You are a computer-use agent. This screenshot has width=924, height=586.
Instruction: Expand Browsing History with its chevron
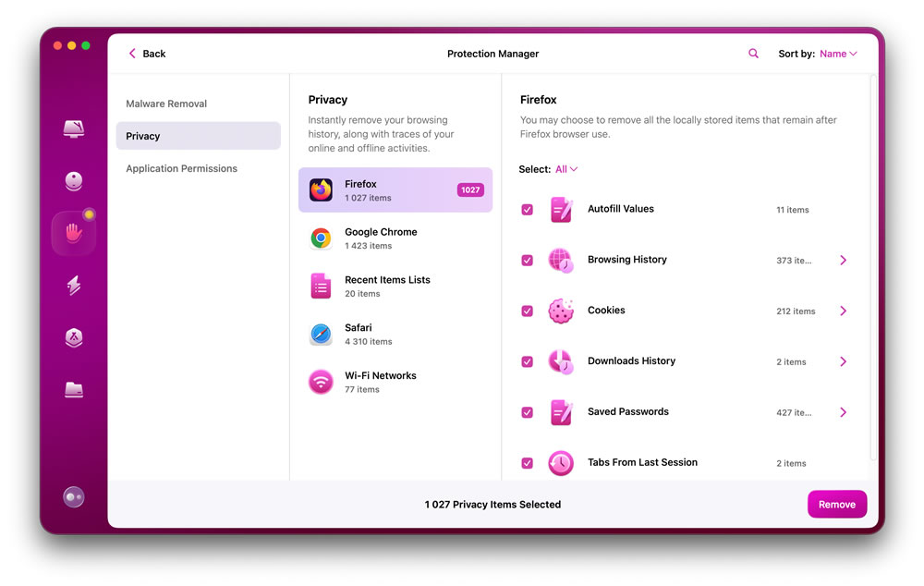click(844, 260)
